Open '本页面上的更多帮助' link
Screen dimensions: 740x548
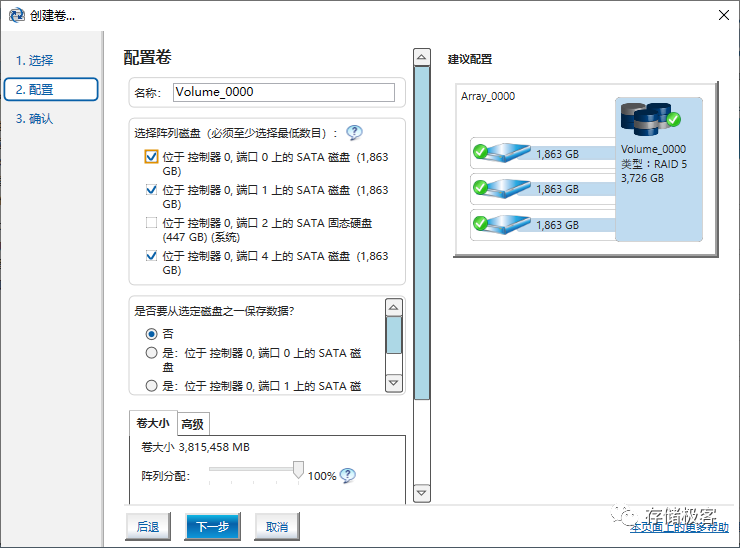[x=679, y=527]
